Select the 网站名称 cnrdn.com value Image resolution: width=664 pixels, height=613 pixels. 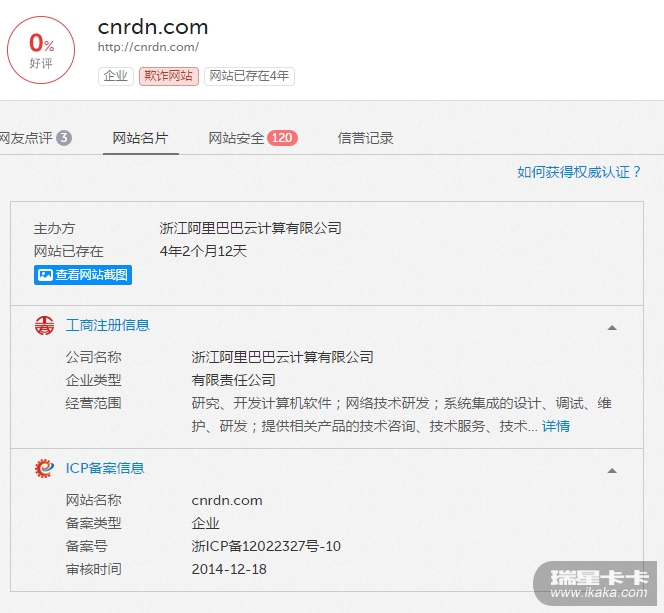227,500
